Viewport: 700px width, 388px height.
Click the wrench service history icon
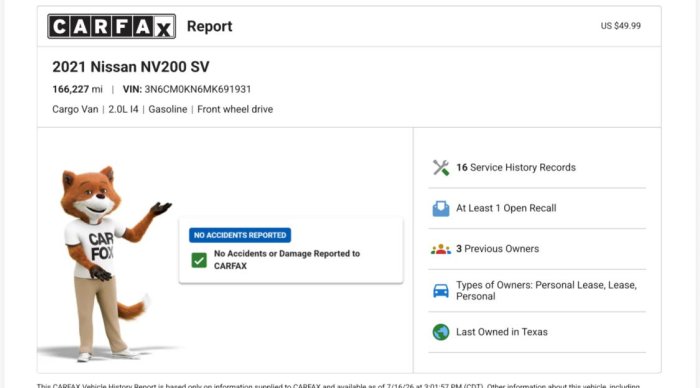coord(441,167)
